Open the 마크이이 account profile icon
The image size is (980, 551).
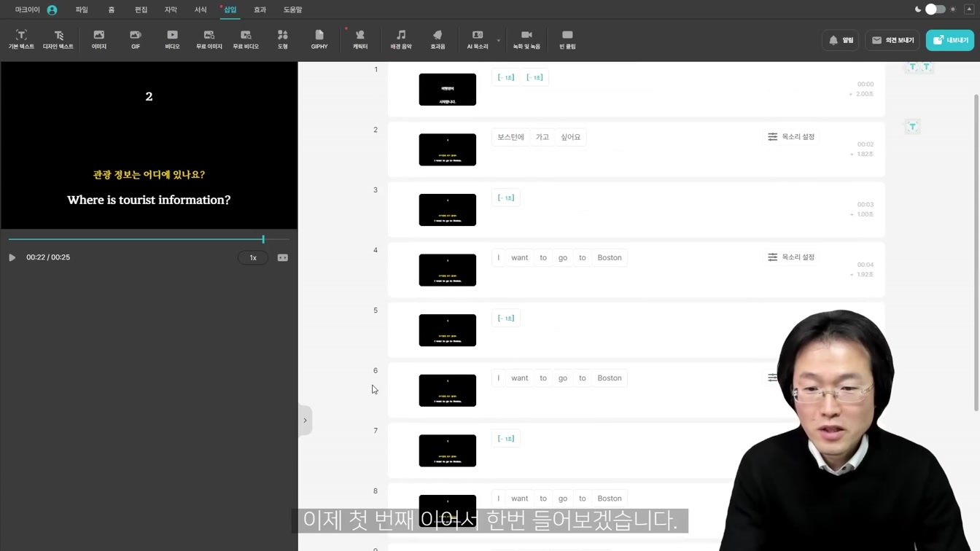(52, 10)
